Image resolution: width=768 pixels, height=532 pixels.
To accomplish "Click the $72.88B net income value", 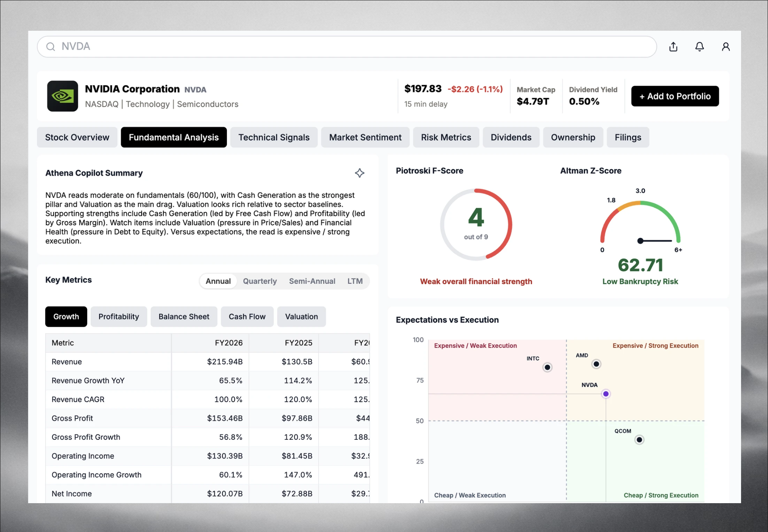I will pyautogui.click(x=297, y=494).
